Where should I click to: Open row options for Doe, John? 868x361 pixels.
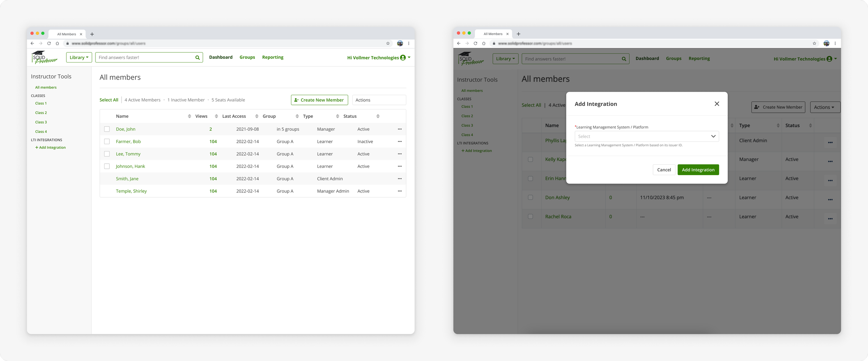pyautogui.click(x=400, y=129)
